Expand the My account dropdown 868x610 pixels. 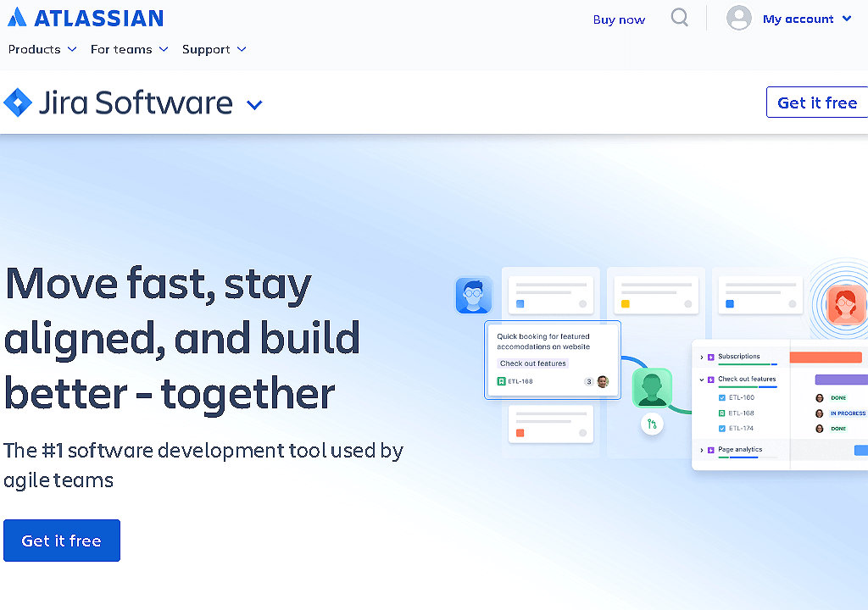807,19
